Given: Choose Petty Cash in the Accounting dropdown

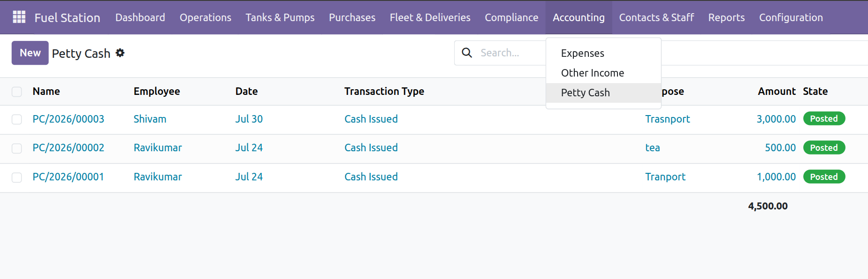Looking at the screenshot, I should tap(603, 93).
